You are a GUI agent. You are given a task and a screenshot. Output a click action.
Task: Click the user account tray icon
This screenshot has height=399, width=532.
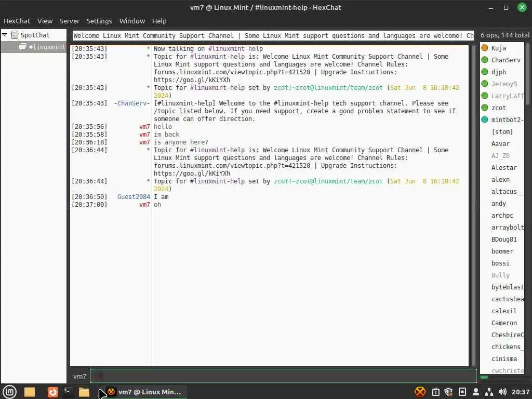pos(476,392)
